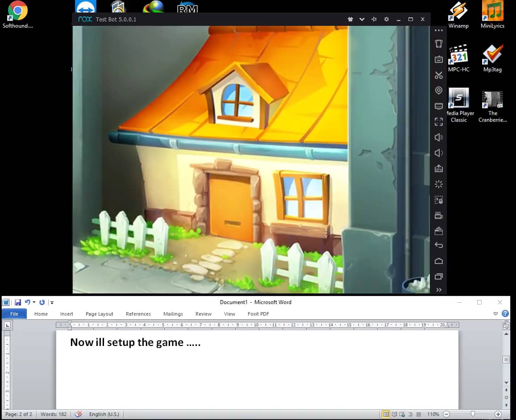Open Nox system settings gear
This screenshot has height=420, width=516.
pyautogui.click(x=387, y=19)
